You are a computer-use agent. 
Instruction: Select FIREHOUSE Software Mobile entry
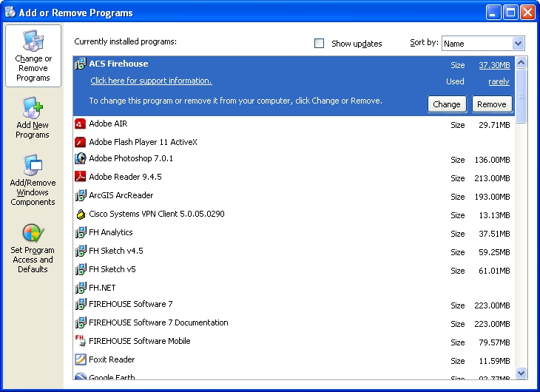click(x=294, y=342)
